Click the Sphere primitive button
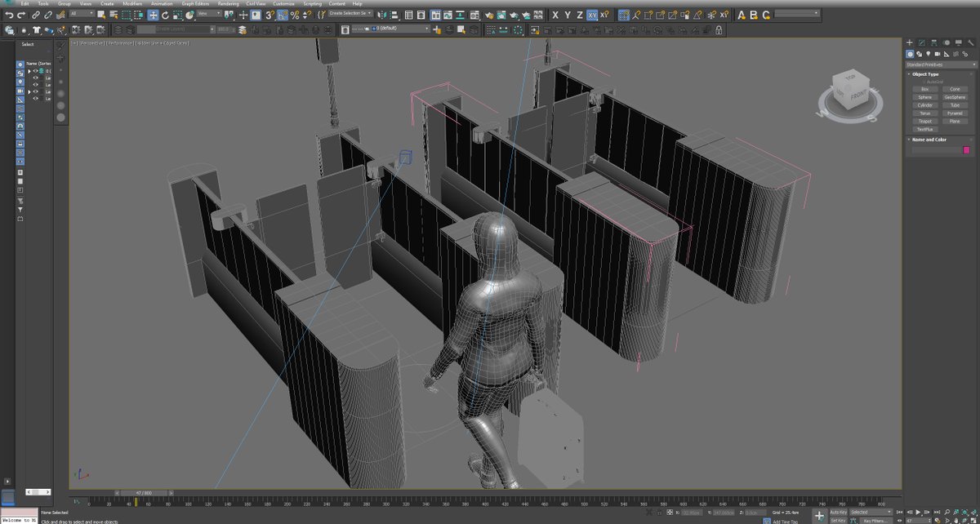 coord(924,97)
